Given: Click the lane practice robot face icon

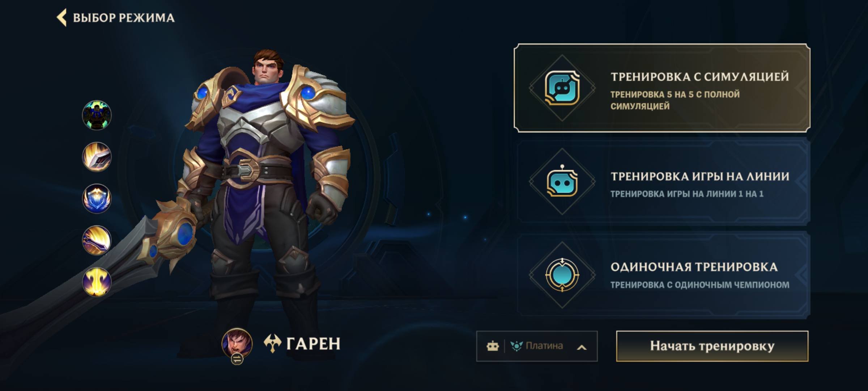Looking at the screenshot, I should [562, 182].
